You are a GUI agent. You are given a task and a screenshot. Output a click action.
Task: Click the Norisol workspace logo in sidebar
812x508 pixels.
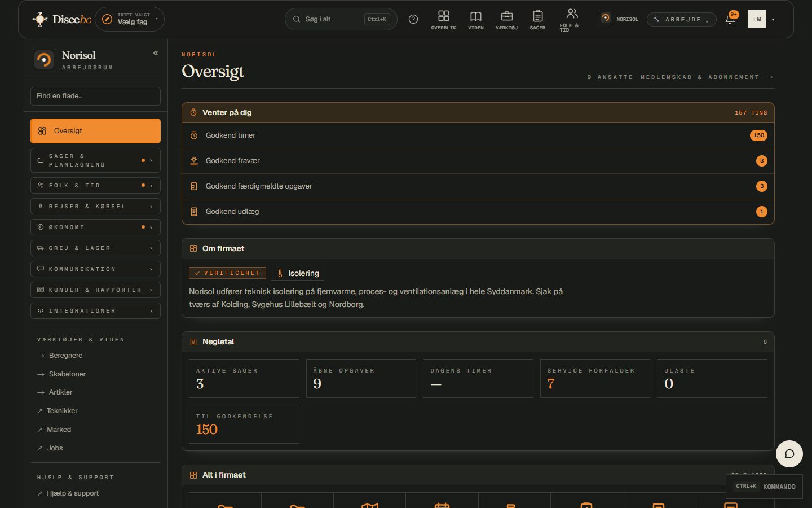pyautogui.click(x=43, y=60)
